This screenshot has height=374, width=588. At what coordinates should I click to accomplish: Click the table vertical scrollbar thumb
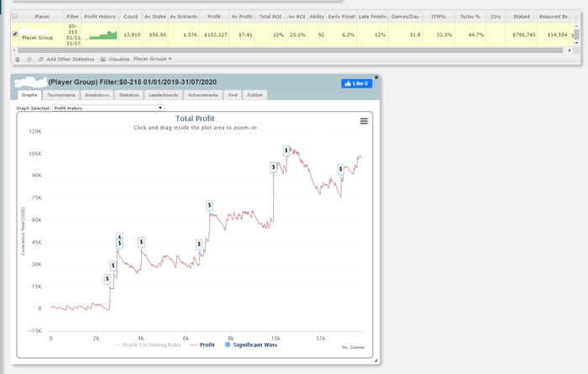(577, 34)
